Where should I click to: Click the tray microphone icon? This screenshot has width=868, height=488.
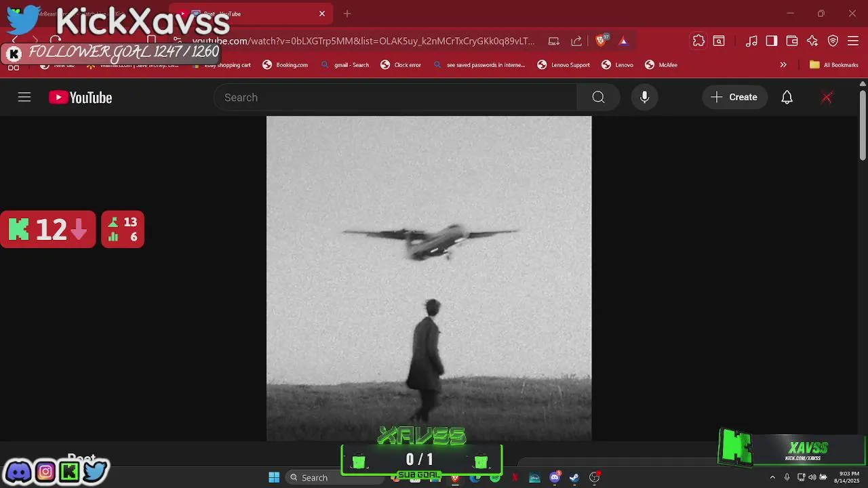(x=787, y=478)
